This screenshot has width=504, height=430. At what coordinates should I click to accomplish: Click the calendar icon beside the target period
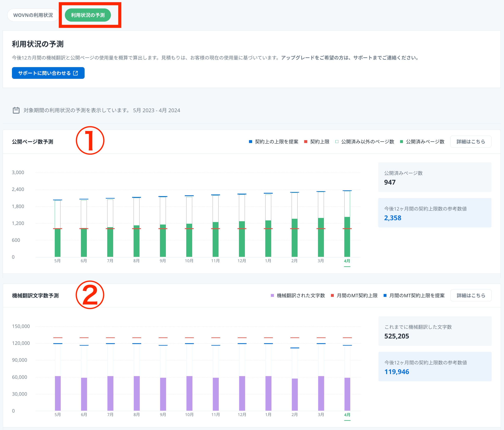[16, 110]
